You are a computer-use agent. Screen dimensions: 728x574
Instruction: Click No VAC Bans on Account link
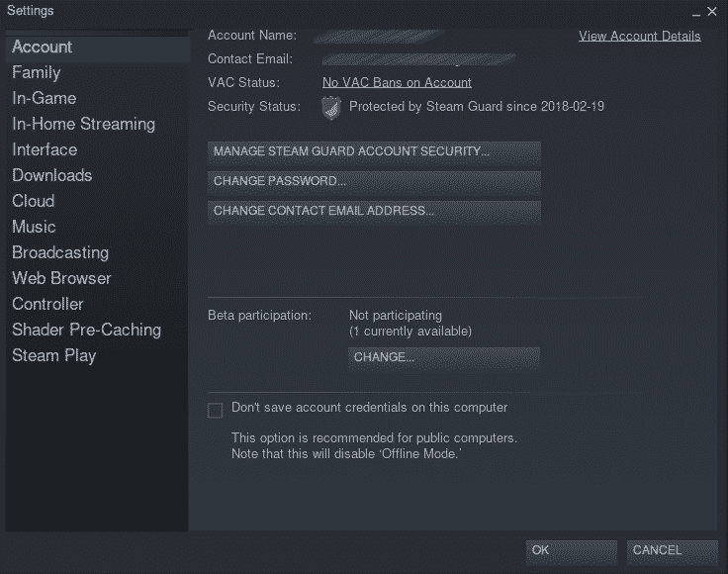point(397,82)
